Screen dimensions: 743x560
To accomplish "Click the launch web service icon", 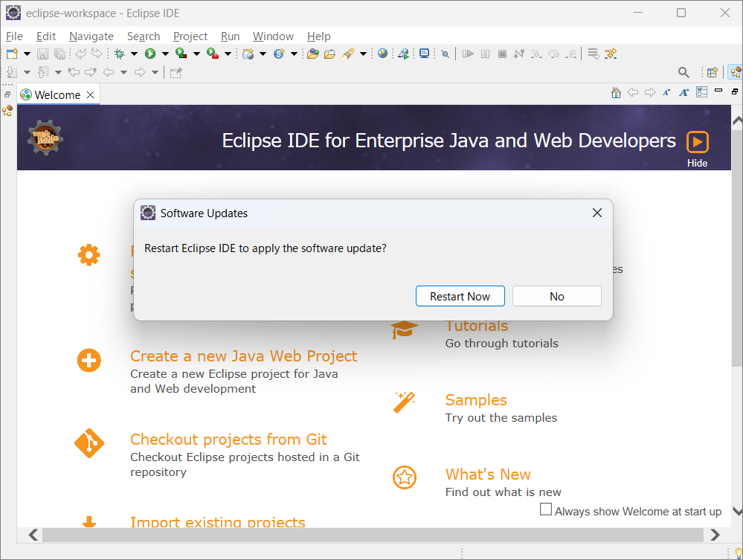I will point(404,54).
